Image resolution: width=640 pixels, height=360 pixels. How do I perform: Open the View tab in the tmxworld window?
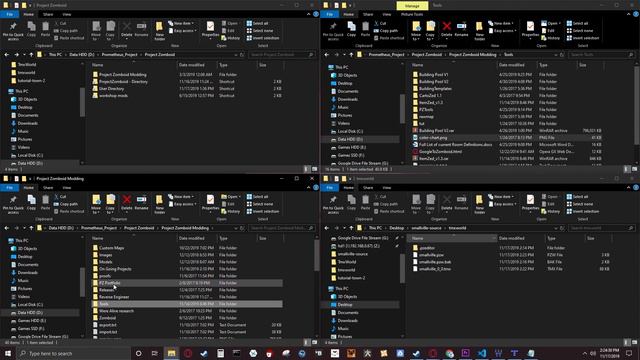click(387, 187)
